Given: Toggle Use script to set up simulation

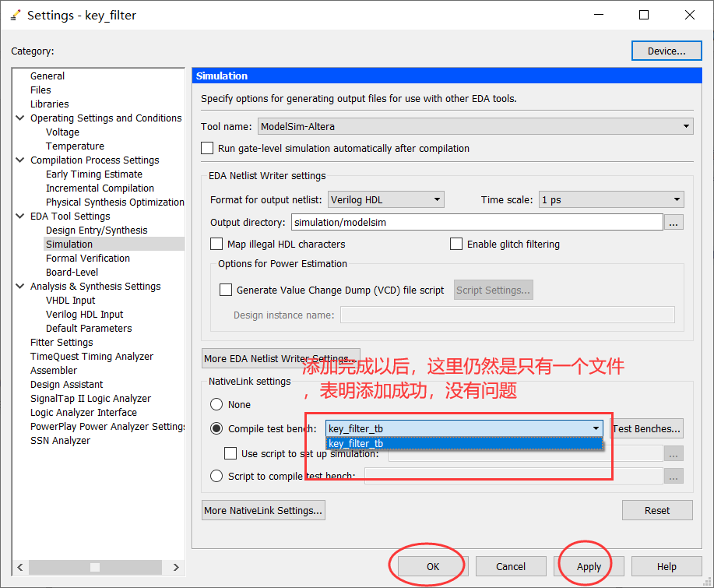Looking at the screenshot, I should [230, 453].
